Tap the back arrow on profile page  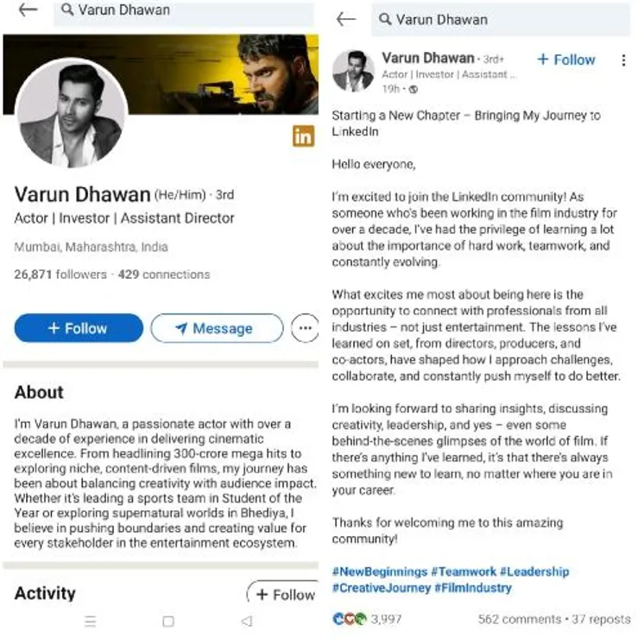[x=28, y=10]
